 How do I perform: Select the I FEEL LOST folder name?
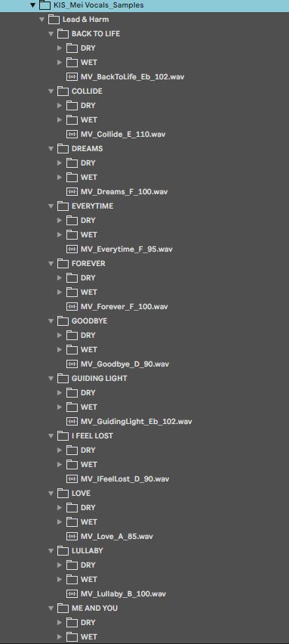(92, 436)
